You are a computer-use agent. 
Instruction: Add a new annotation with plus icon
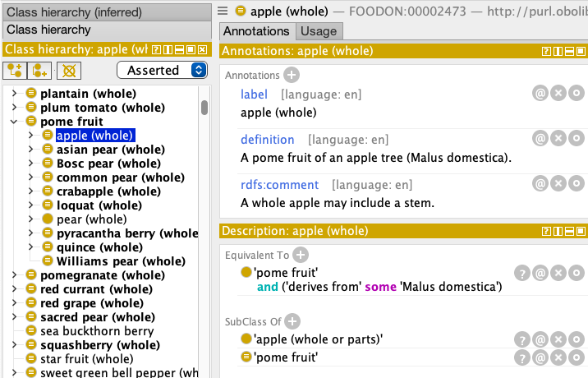pyautogui.click(x=292, y=75)
